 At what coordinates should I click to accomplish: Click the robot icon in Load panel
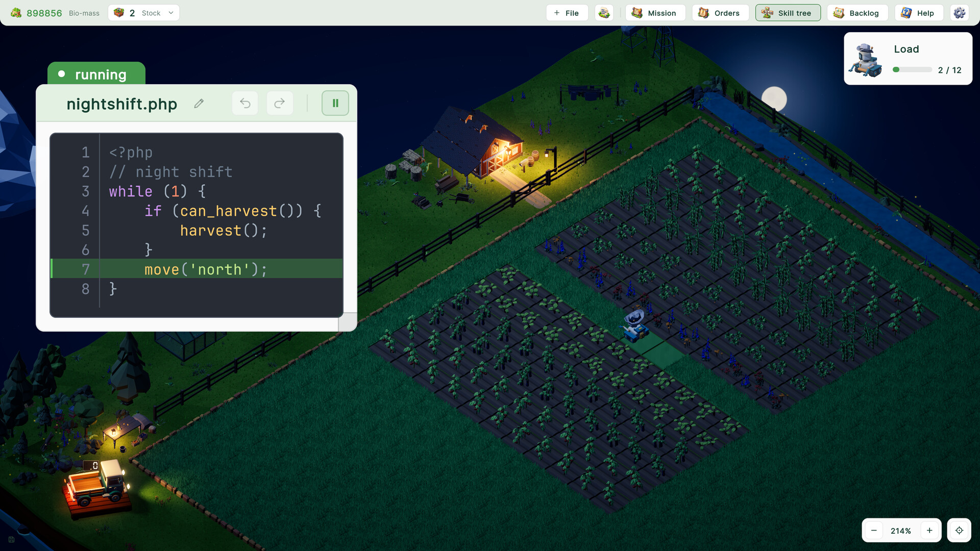point(866,60)
